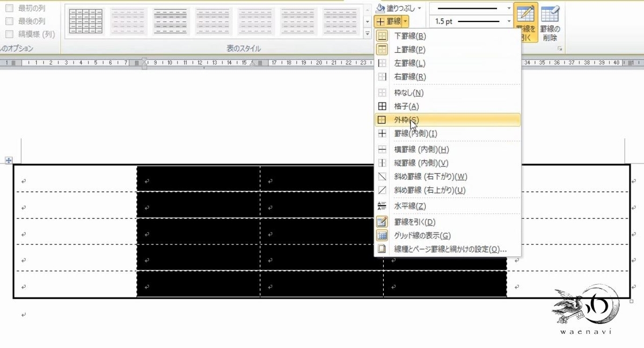
Task: Enable the 最後の列 option
Action: tap(9, 21)
